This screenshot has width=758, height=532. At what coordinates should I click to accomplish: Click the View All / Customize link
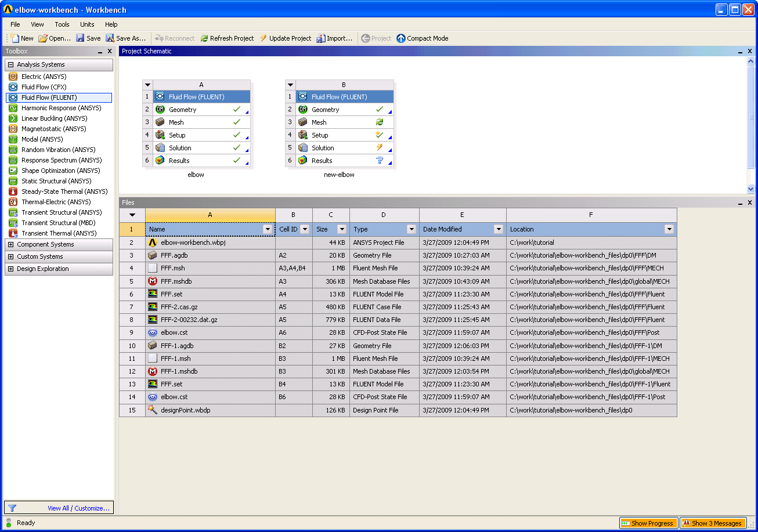(79, 508)
